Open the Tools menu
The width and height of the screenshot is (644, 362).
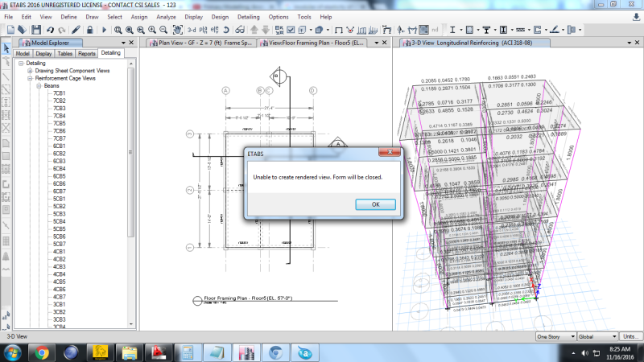304,17
